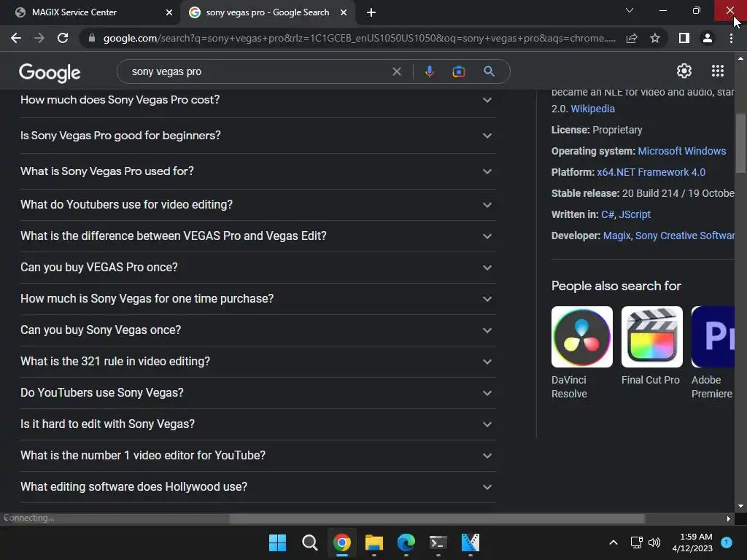Expand 'Is Sony Vegas Pro good for beginners?'
The width and height of the screenshot is (747, 560).
(x=258, y=136)
